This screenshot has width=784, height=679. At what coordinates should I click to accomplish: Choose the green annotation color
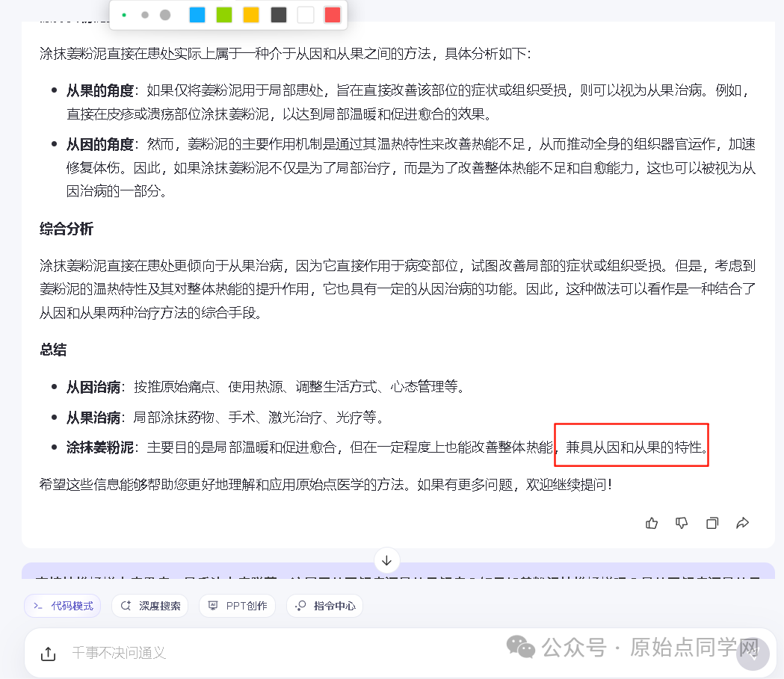[224, 14]
